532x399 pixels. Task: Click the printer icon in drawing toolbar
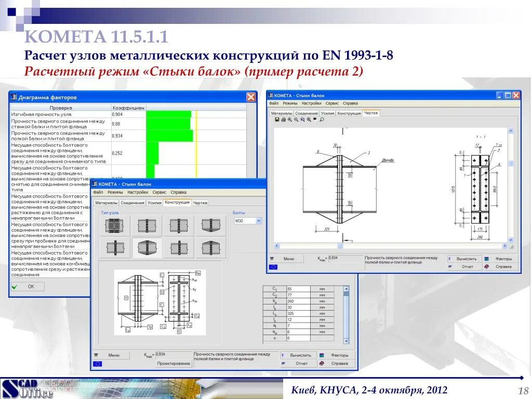pyautogui.click(x=283, y=120)
